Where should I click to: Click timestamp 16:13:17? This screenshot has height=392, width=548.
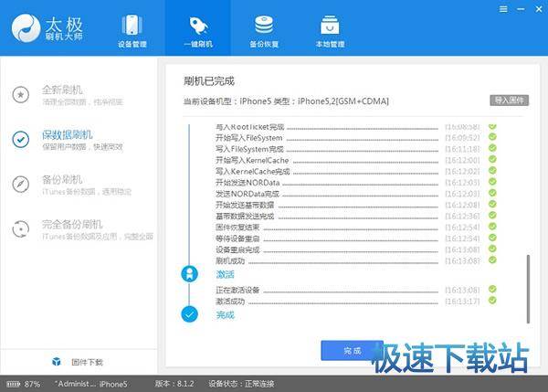point(462,301)
